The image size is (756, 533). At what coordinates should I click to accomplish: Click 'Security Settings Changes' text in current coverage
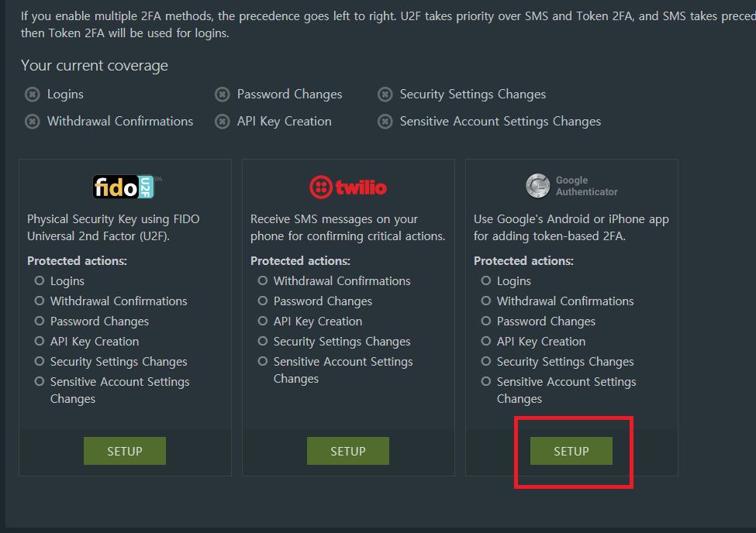(473, 95)
